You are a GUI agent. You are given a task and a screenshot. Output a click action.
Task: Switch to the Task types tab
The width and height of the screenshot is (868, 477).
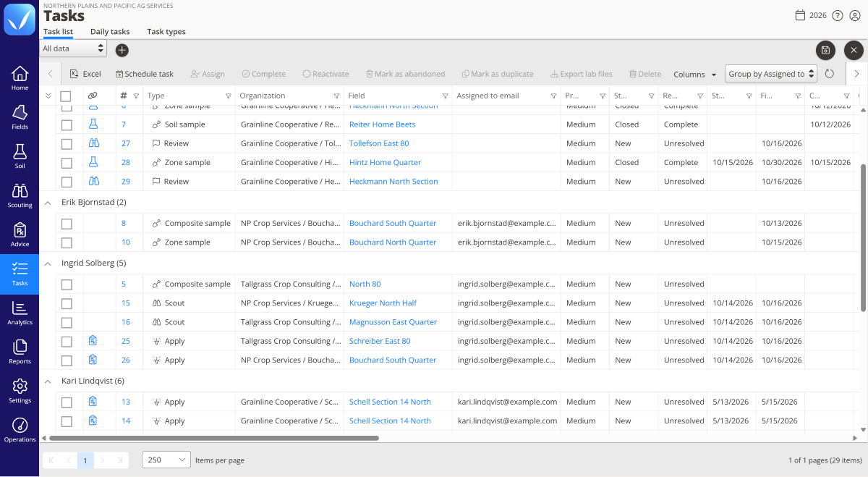[166, 32]
